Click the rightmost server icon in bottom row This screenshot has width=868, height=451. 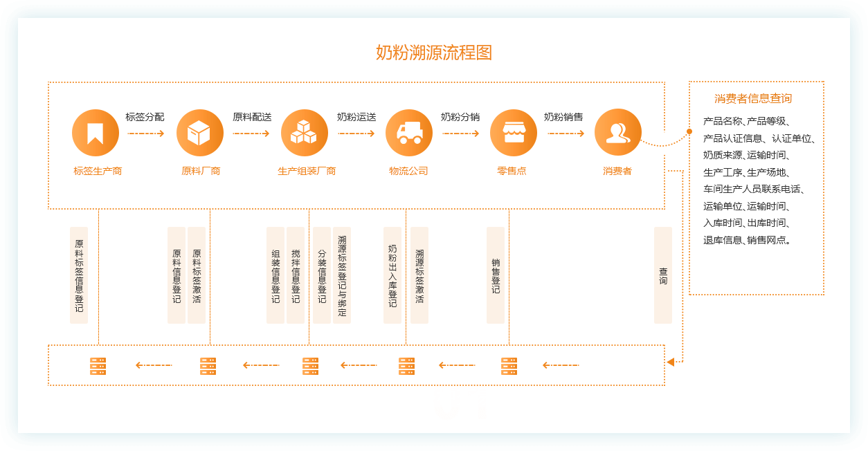tap(509, 366)
